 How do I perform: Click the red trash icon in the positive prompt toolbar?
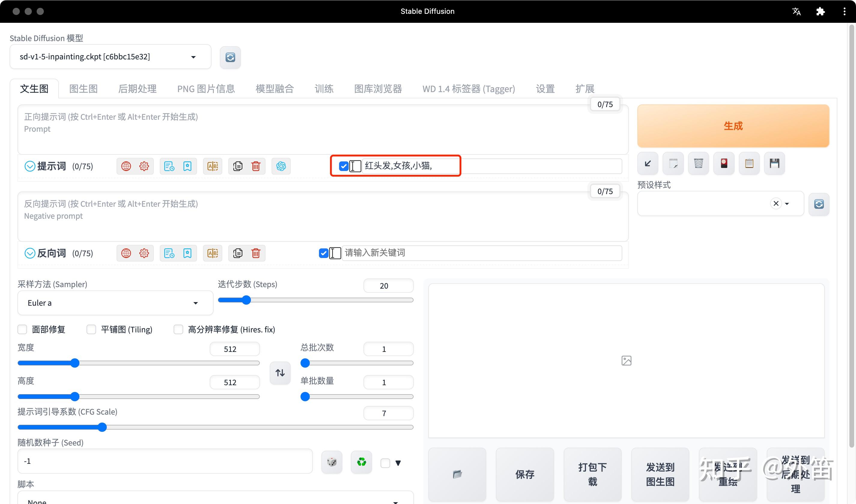pyautogui.click(x=256, y=166)
